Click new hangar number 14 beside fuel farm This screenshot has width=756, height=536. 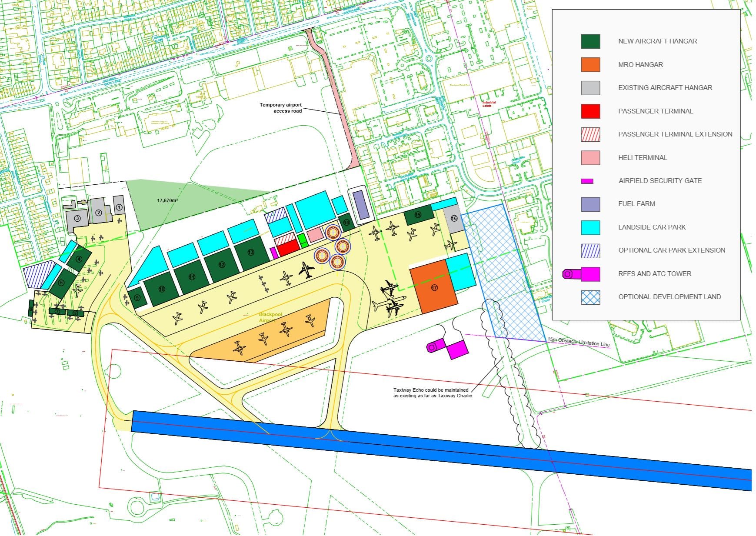(346, 223)
